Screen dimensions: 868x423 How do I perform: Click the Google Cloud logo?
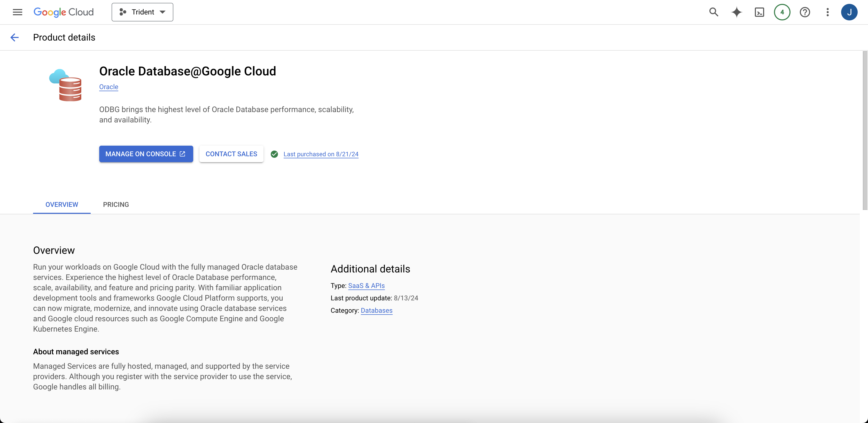(63, 12)
